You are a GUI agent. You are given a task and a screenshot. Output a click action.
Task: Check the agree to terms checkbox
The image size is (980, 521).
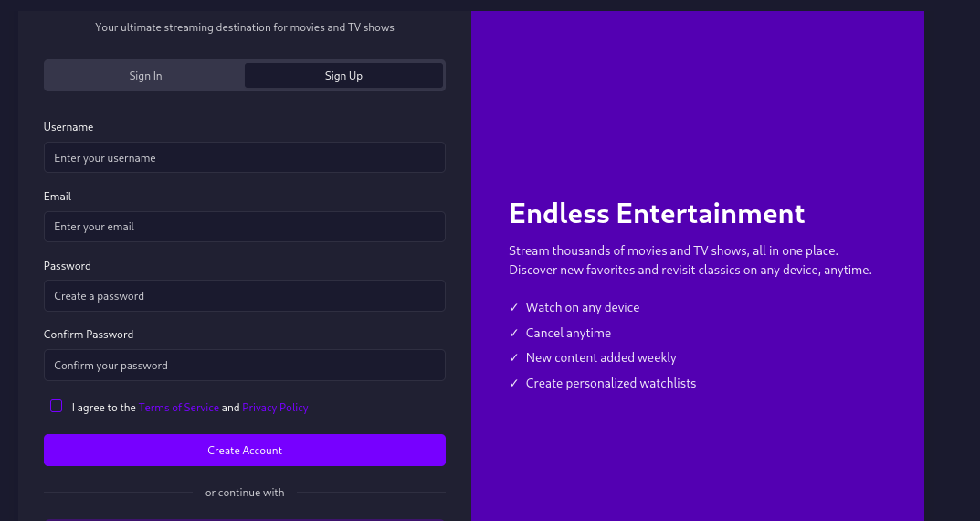[x=57, y=407]
